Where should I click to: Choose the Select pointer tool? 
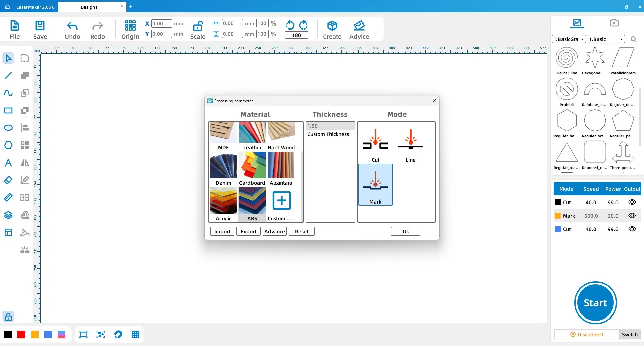click(8, 58)
